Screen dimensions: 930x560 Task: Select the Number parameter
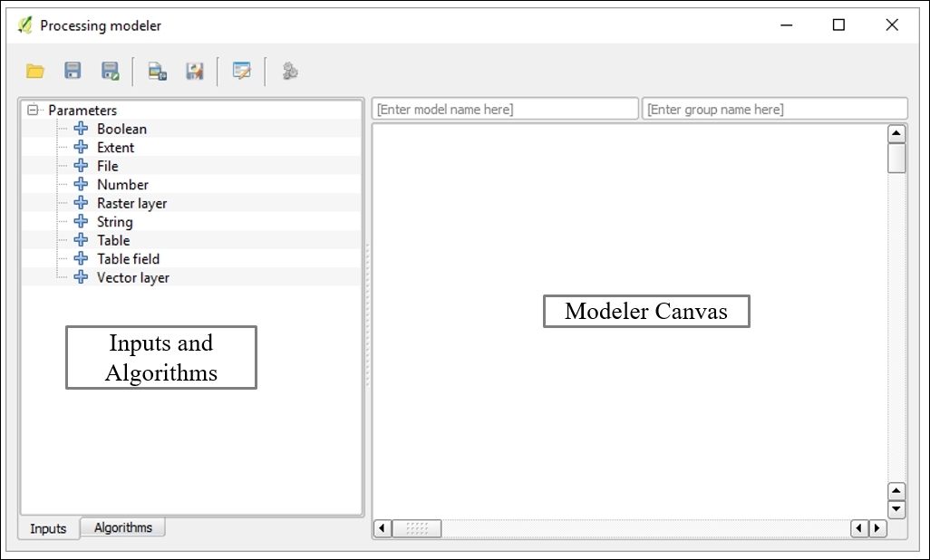click(122, 185)
